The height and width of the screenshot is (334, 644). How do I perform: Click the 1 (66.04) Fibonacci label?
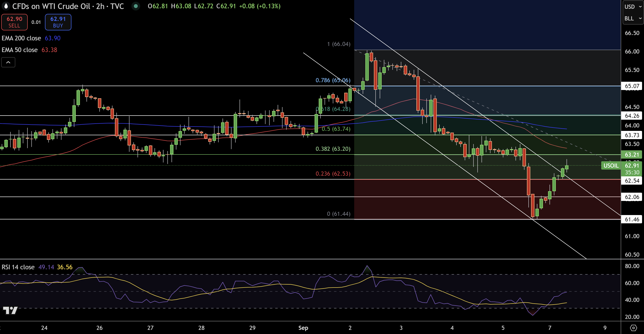339,44
